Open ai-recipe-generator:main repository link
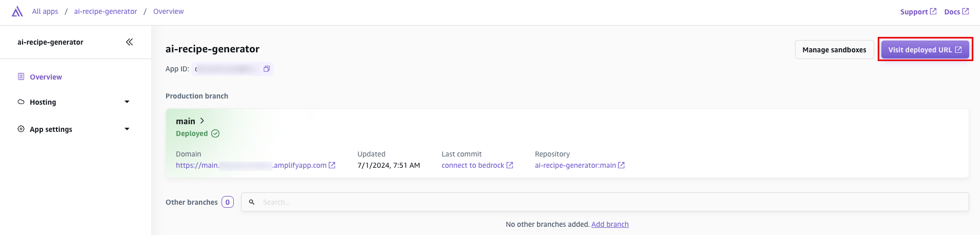 click(x=575, y=165)
